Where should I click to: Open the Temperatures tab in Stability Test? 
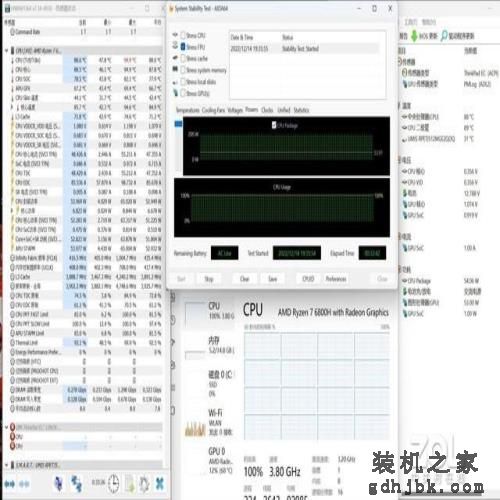click(x=188, y=110)
